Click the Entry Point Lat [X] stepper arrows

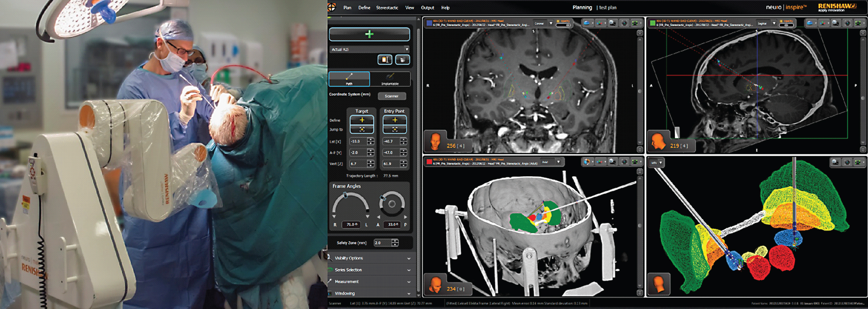coord(403,141)
